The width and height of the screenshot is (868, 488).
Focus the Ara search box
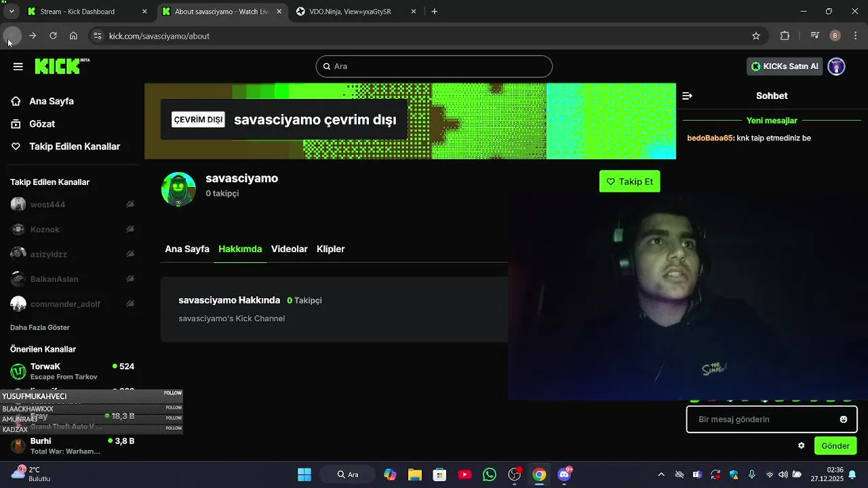pyautogui.click(x=434, y=66)
